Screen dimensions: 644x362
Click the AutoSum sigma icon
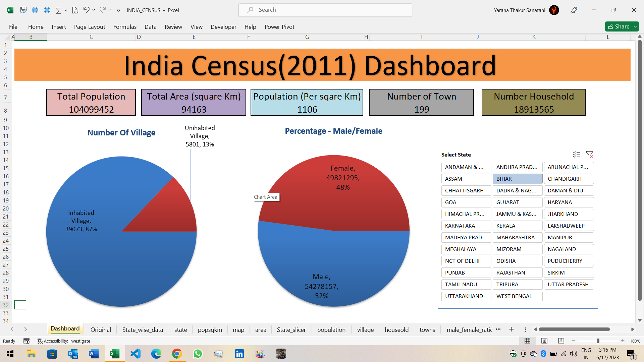[x=58, y=10]
